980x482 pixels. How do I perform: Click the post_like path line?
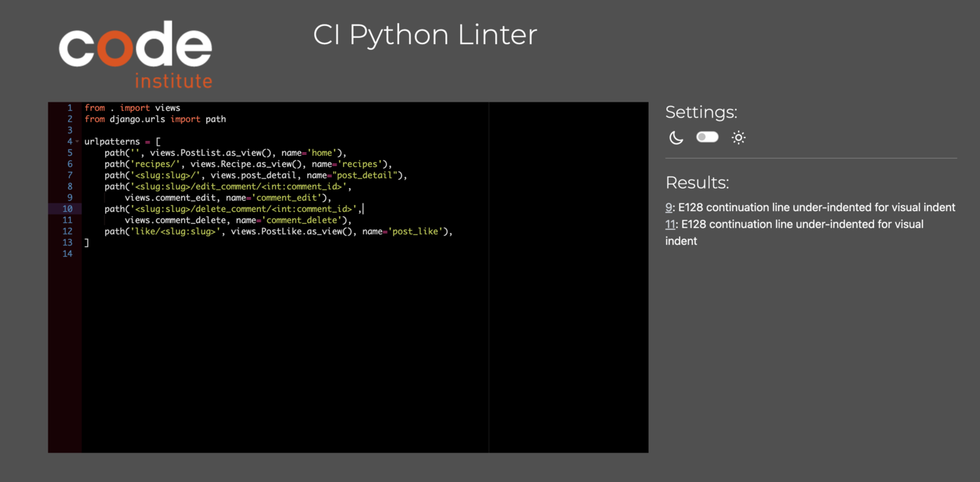[278, 232]
